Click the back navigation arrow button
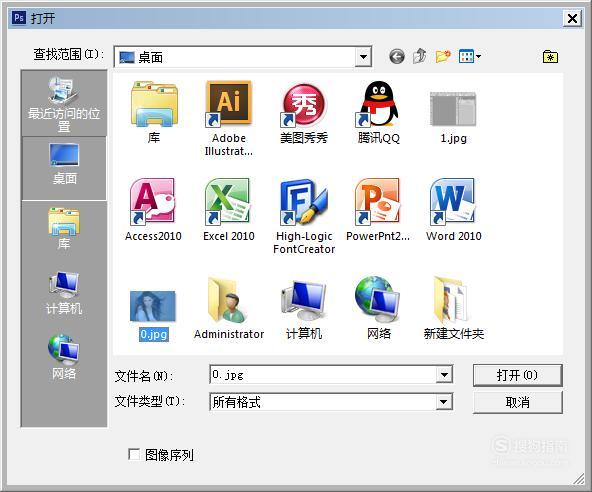592x492 pixels. coord(397,57)
